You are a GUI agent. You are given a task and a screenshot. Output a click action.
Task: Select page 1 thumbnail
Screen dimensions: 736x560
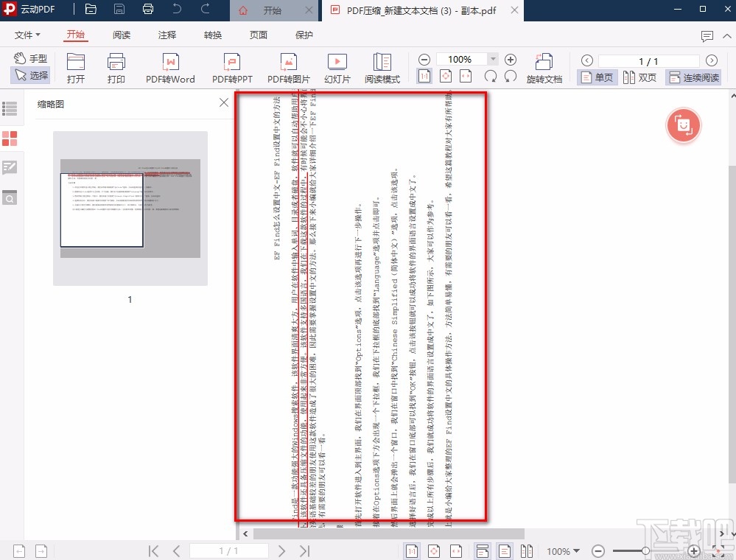130,209
